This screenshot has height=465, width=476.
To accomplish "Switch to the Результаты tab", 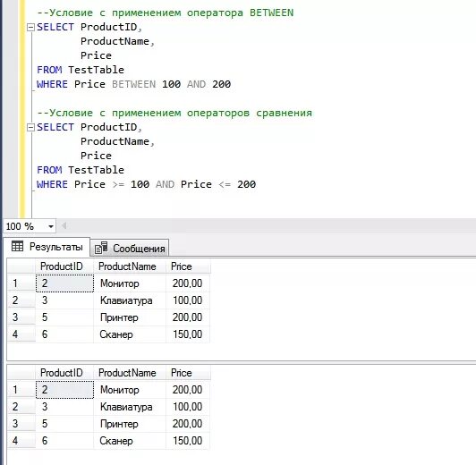I will [x=47, y=247].
